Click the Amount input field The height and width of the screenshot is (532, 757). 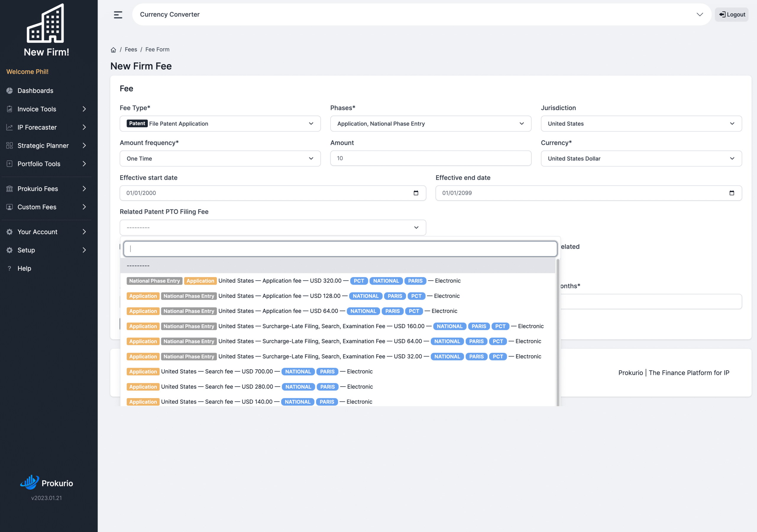(431, 158)
